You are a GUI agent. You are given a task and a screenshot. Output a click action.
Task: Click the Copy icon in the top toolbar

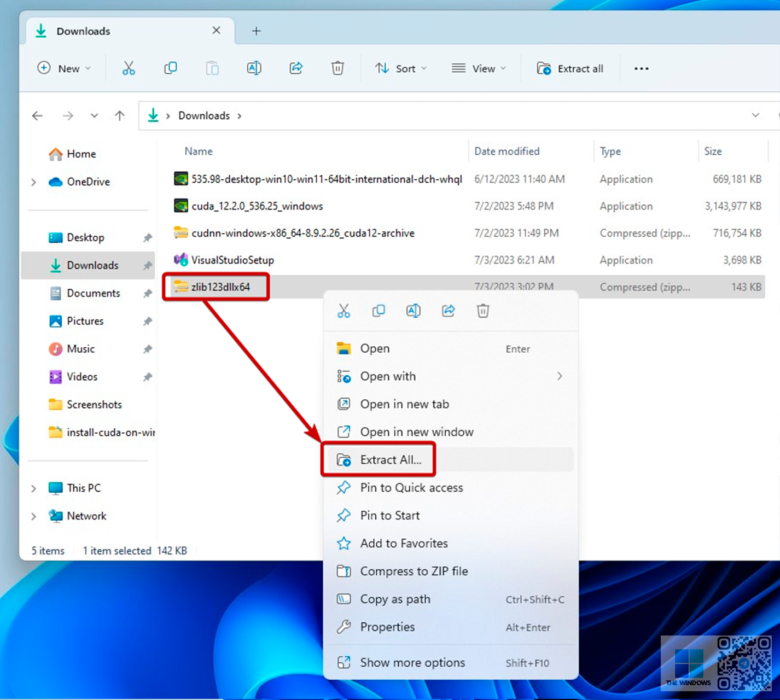point(171,68)
